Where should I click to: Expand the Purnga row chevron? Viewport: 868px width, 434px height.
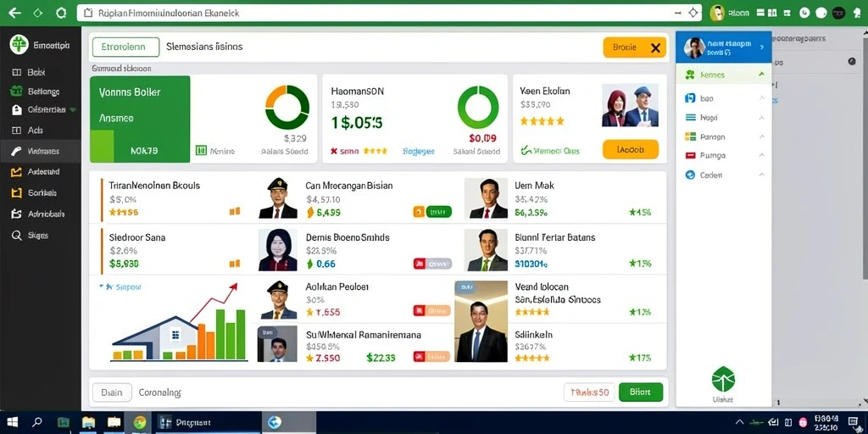tap(762, 156)
